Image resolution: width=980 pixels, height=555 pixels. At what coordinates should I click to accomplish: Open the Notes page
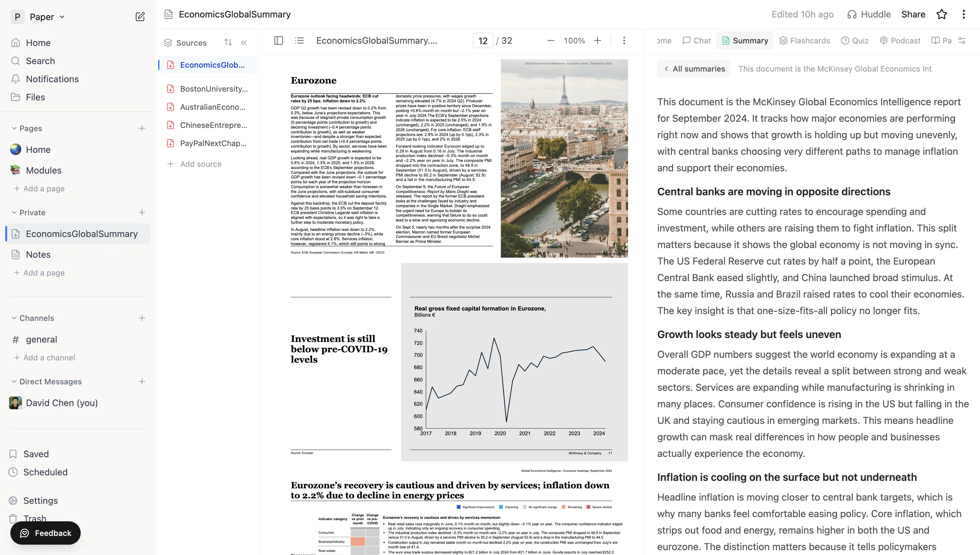pos(38,255)
